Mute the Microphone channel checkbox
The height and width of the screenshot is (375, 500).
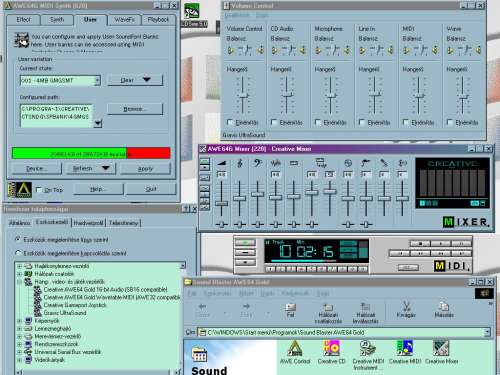coord(318,122)
